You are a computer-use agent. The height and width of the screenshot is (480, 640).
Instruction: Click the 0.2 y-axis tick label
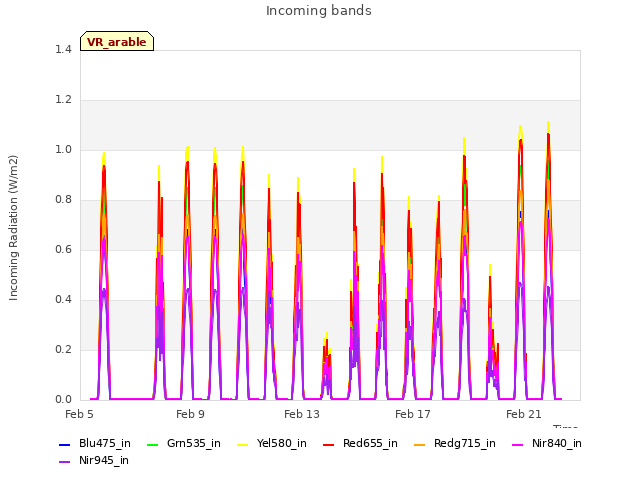pos(63,350)
